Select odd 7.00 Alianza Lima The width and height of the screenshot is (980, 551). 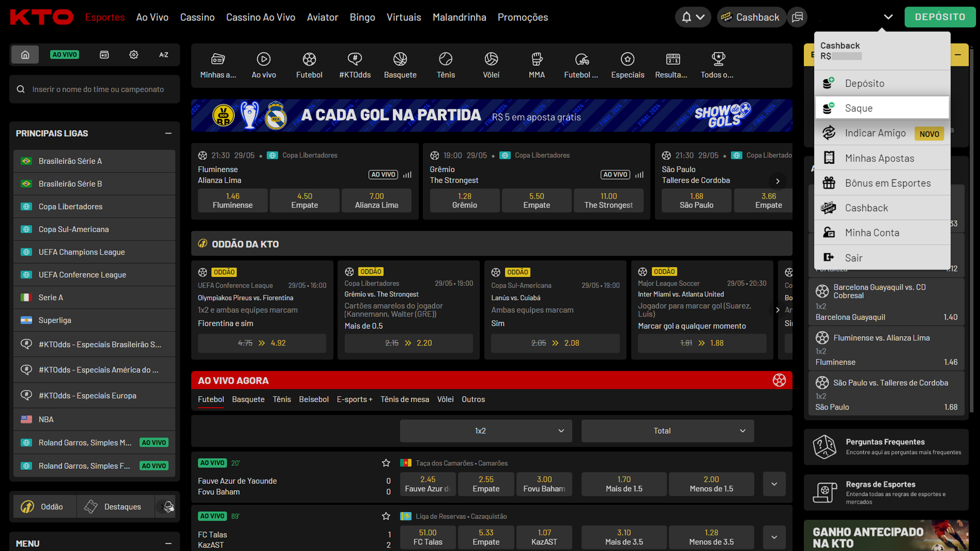click(x=377, y=201)
